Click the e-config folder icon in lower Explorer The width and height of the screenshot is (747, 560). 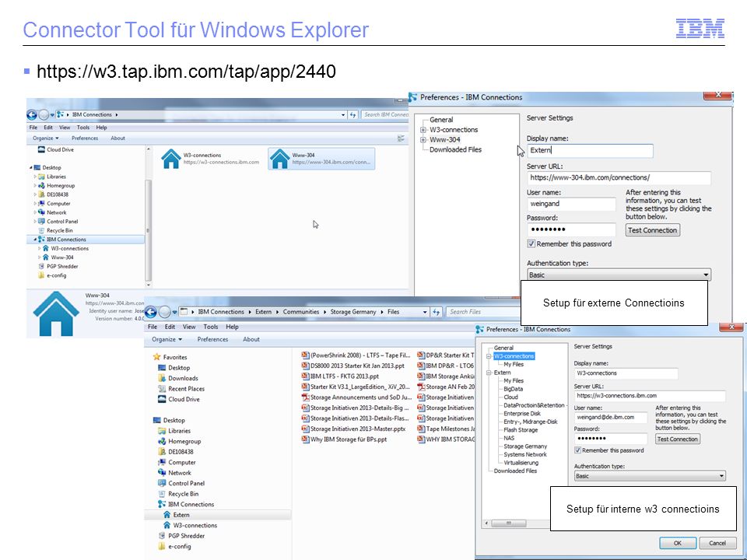[162, 546]
